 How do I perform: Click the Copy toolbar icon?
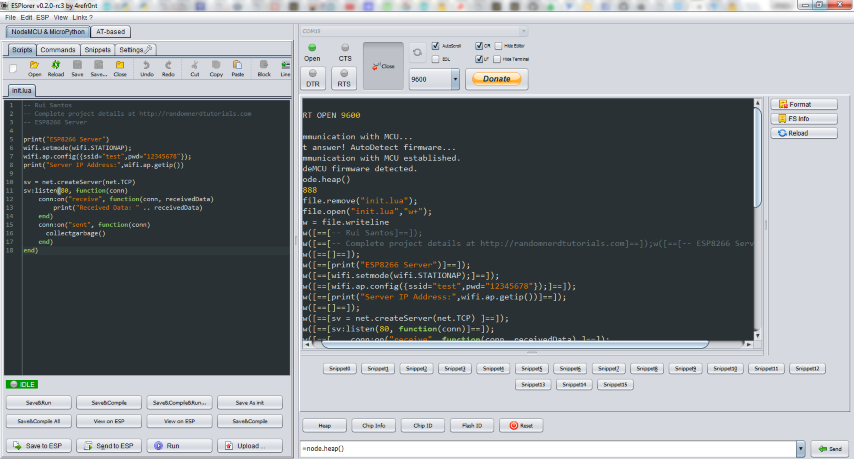pyautogui.click(x=216, y=68)
